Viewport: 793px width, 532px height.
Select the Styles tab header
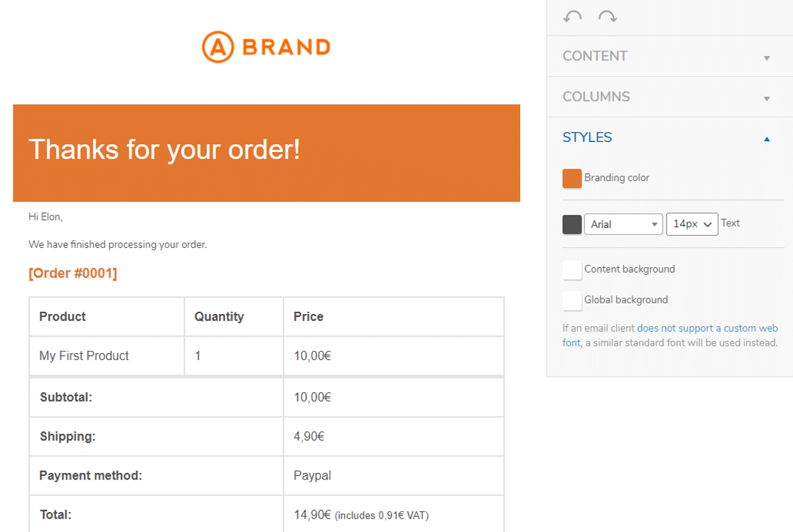[587, 137]
